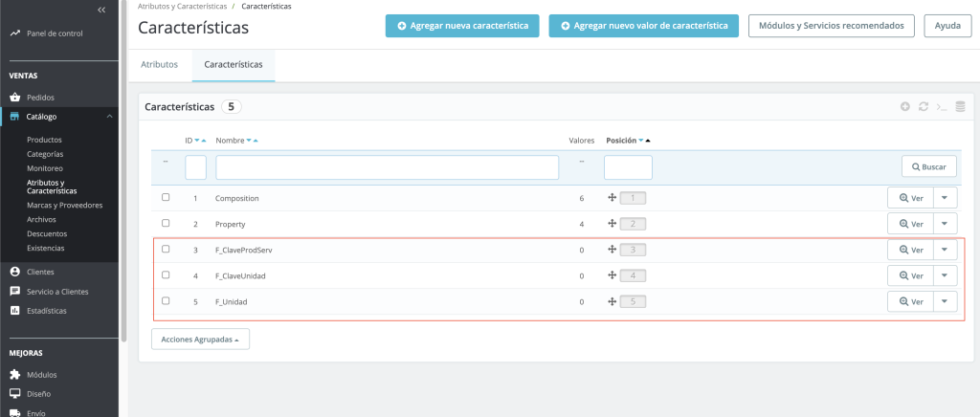Click the Estadísticas chart icon

(15, 311)
